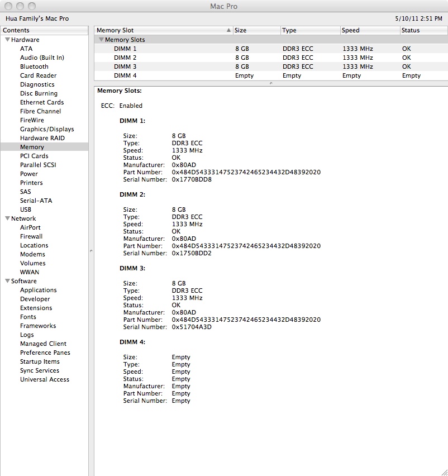The width and height of the screenshot is (448, 476).
Task: Click serial number 0x51704A3D
Action: click(192, 327)
